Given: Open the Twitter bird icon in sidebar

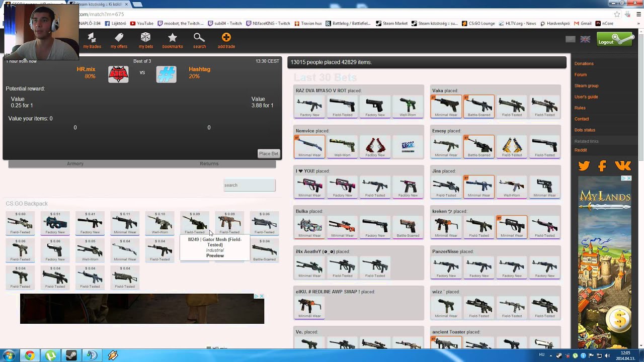Looking at the screenshot, I should (x=584, y=166).
